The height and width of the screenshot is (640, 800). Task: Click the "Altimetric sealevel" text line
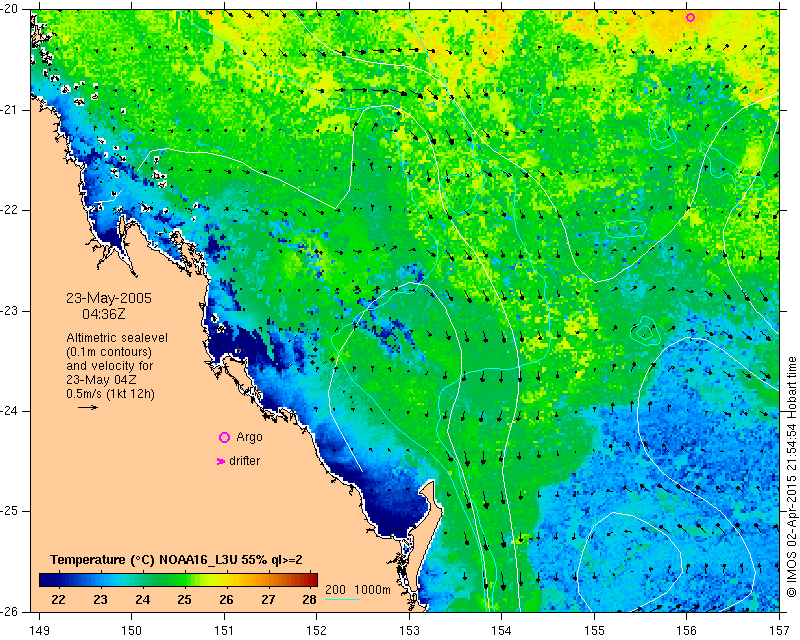[117, 338]
